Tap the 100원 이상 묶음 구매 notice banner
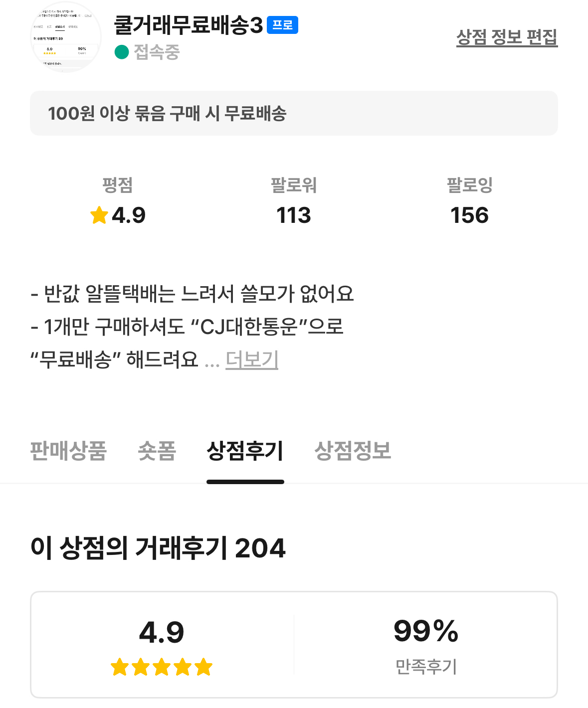 click(x=294, y=113)
